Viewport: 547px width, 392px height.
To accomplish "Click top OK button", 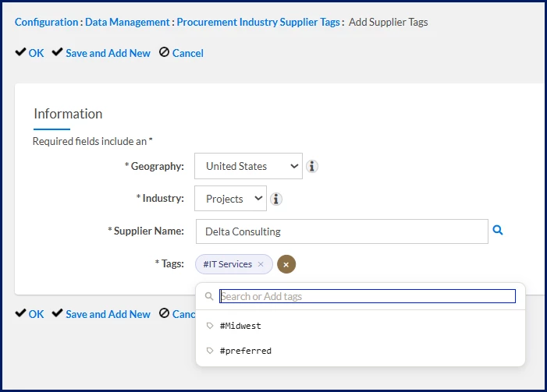I will [x=30, y=53].
